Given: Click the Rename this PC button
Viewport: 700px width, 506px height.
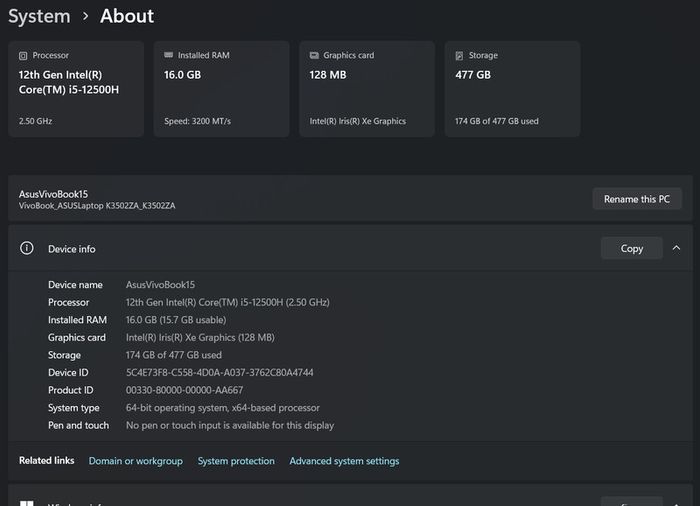Looking at the screenshot, I should point(637,199).
